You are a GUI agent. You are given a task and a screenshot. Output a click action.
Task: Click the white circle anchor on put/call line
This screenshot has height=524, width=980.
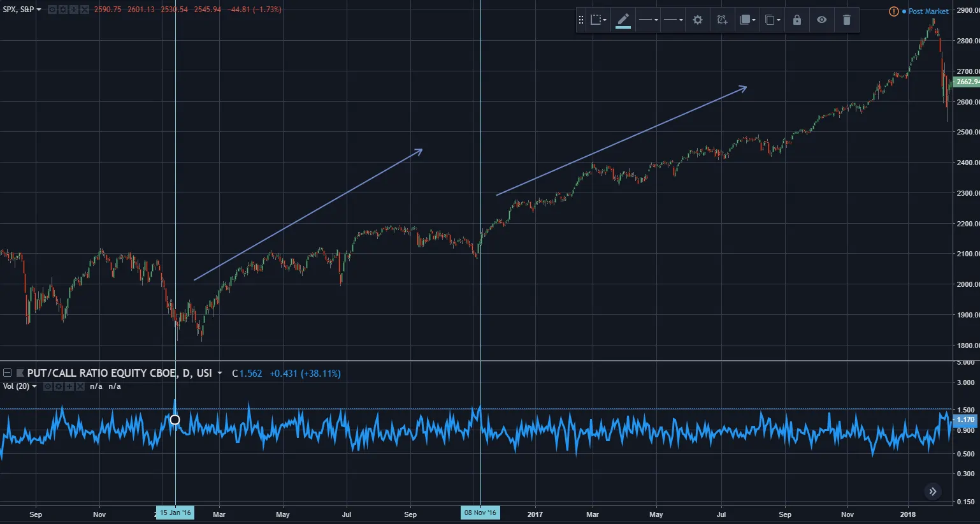click(x=175, y=419)
